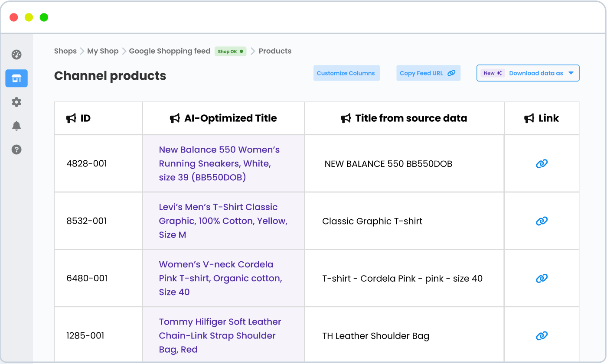Toggle the Shop OK status badge
Viewport: 607px width, 364px height.
click(x=230, y=51)
